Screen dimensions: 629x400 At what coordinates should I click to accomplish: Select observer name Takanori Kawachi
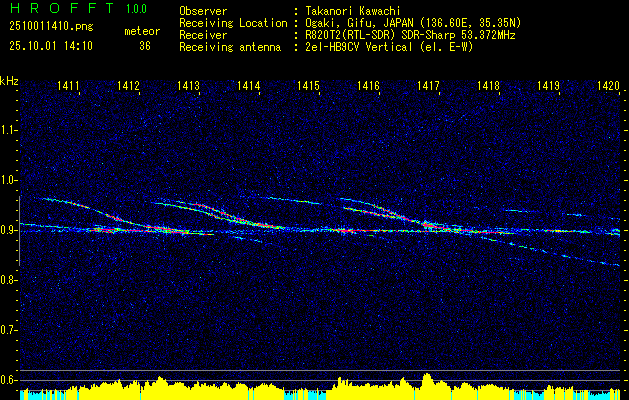352,11
